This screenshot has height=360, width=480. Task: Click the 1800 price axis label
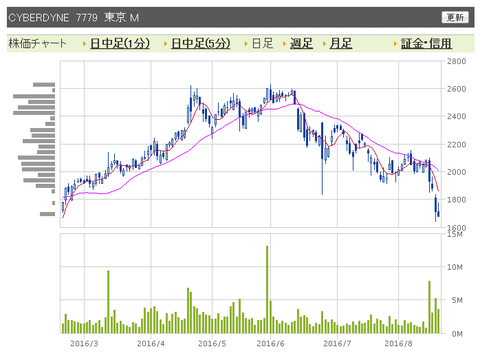pyautogui.click(x=456, y=200)
